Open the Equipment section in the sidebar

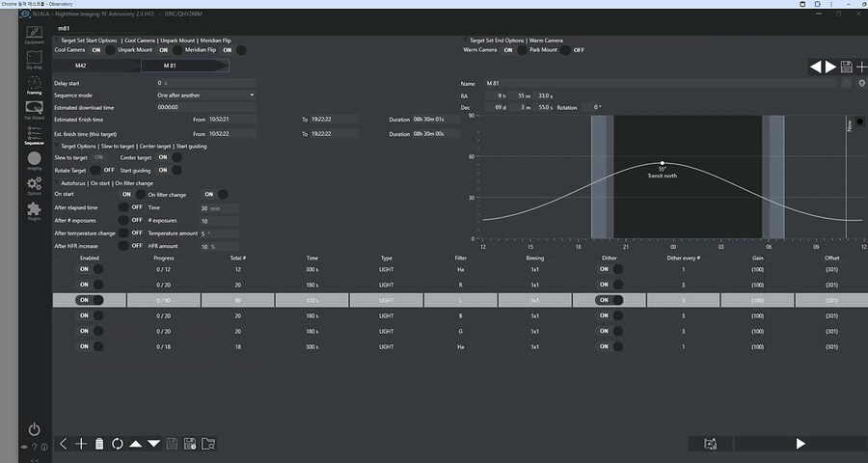(34, 35)
